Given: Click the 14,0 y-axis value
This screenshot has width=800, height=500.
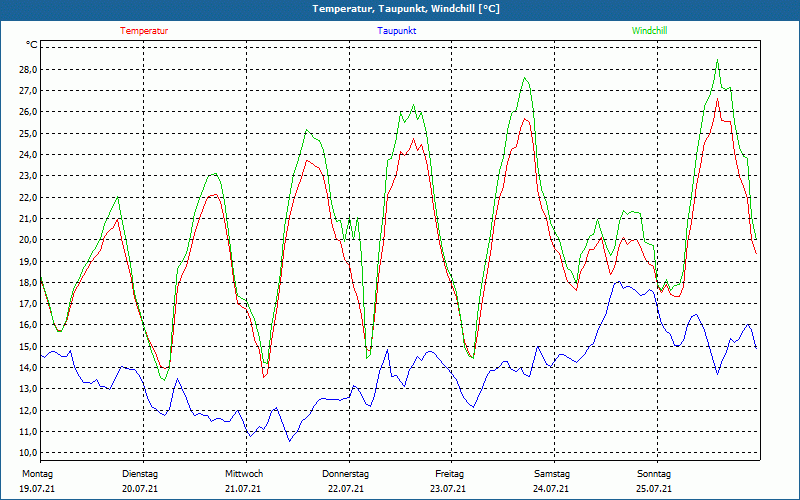Looking at the screenshot, I should (28, 367).
